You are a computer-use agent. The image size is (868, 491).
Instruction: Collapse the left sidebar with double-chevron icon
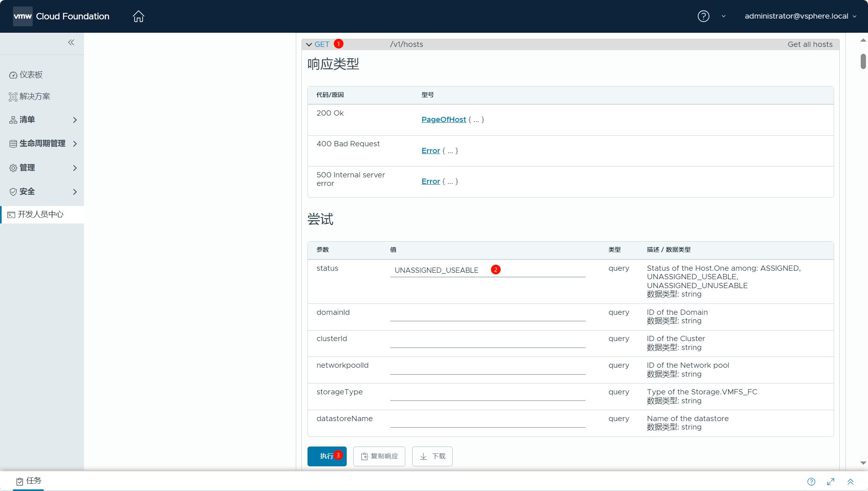pos(71,42)
